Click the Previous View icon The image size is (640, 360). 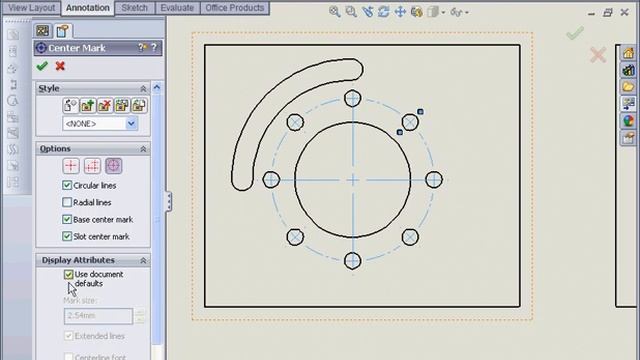367,12
